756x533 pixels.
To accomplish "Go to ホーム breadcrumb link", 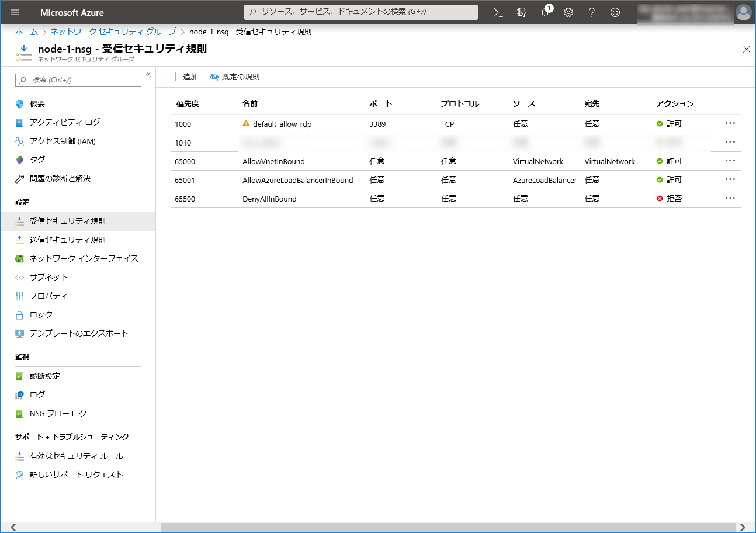I will coord(26,32).
